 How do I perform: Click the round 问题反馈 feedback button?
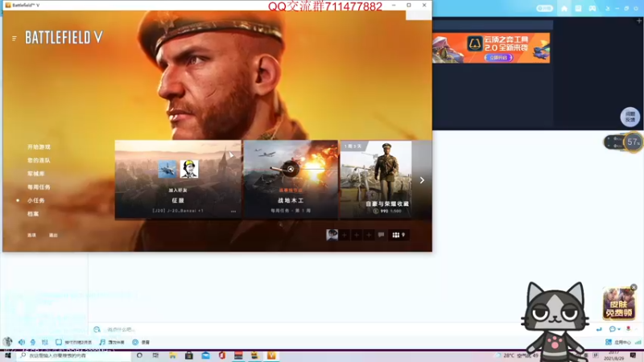(x=630, y=117)
